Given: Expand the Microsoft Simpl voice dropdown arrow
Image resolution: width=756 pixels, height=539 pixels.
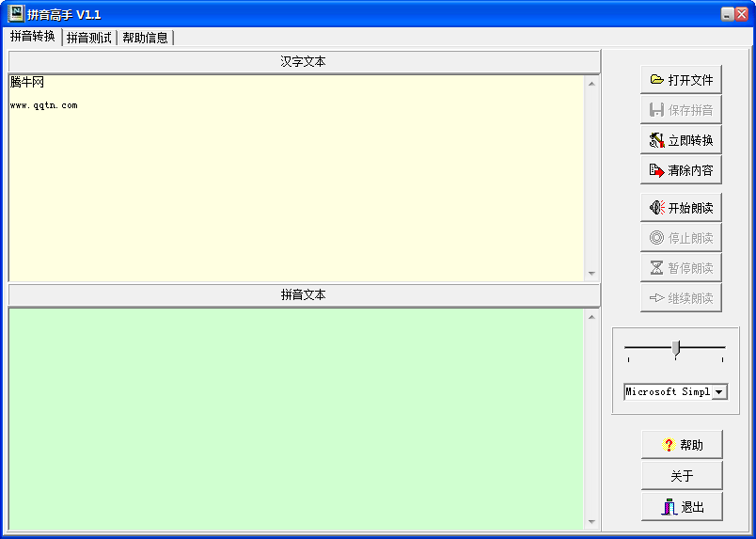Looking at the screenshot, I should (x=719, y=392).
